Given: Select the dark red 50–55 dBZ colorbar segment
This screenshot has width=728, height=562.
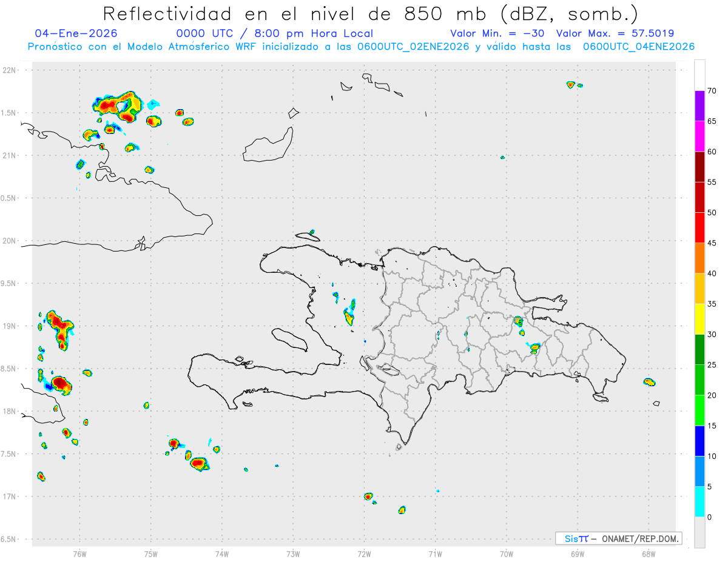Looking at the screenshot, I should 699,197.
